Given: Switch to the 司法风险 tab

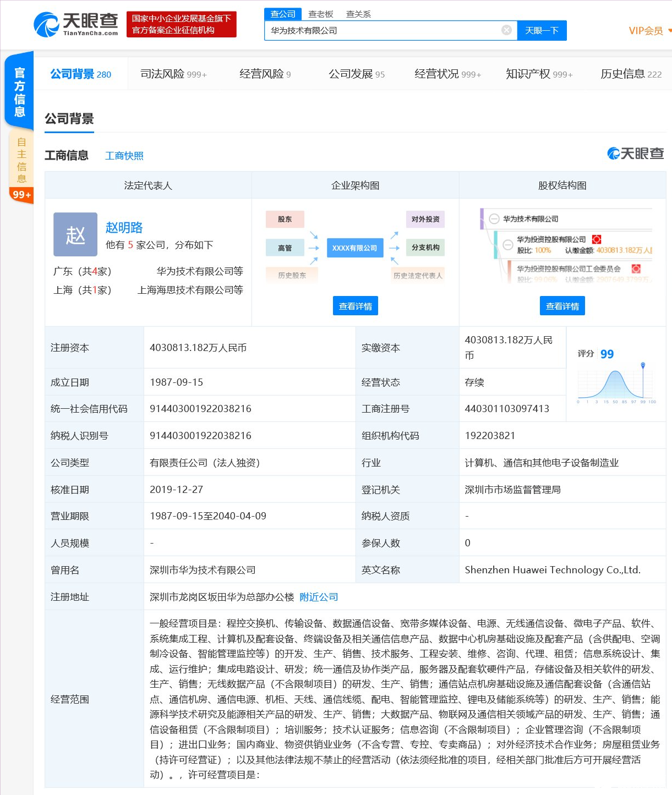Looking at the screenshot, I should pyautogui.click(x=173, y=74).
